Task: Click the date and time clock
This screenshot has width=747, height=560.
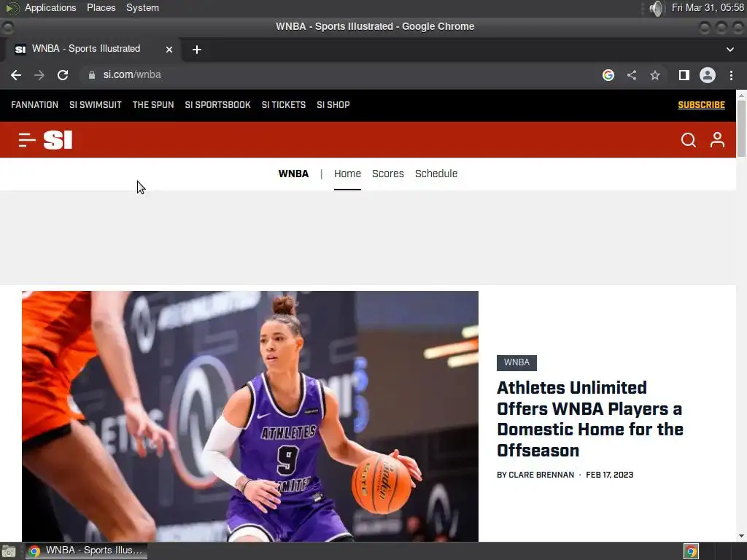Action: [708, 7]
